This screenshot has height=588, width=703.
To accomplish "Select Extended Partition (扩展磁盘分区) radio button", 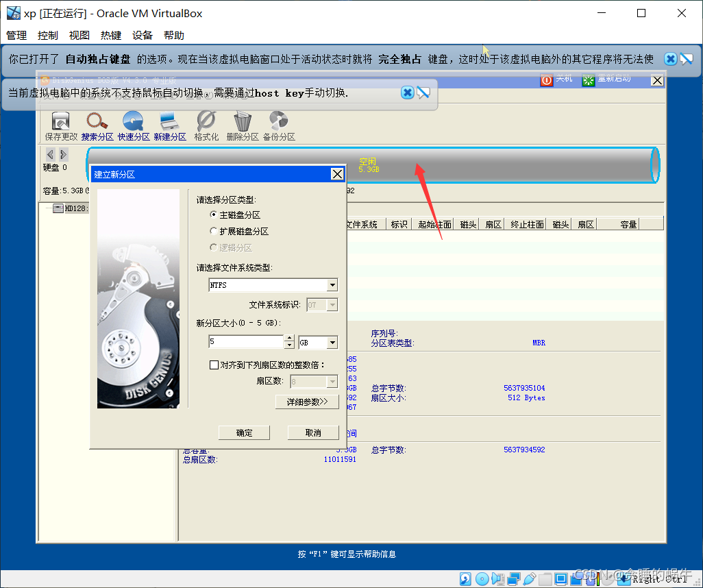I will click(x=213, y=230).
